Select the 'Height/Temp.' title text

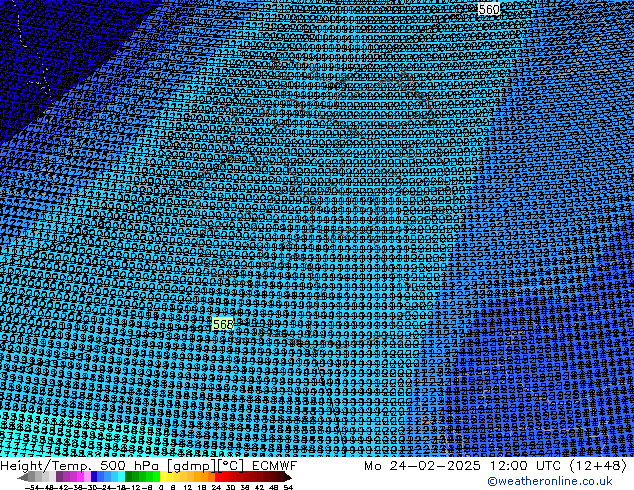tap(46, 466)
